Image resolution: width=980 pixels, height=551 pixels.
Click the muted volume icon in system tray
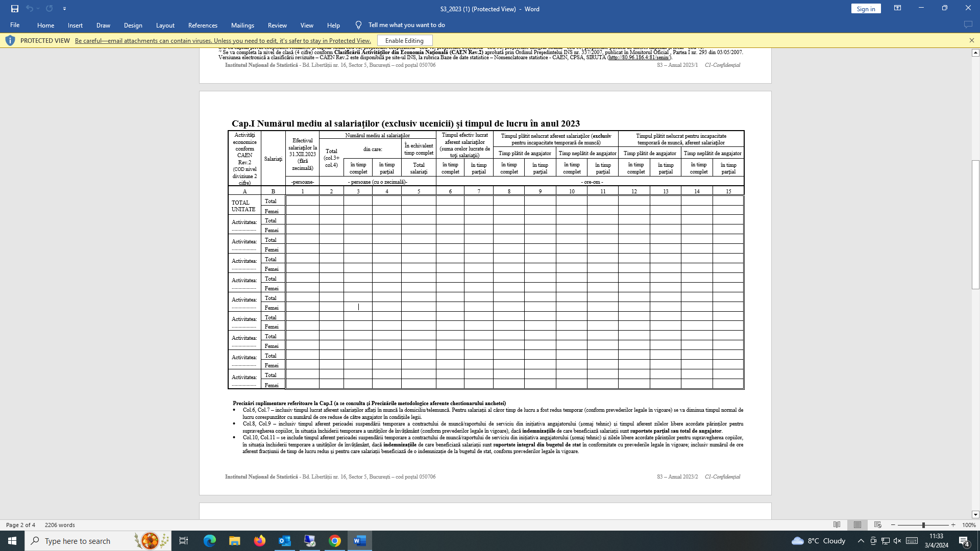[x=897, y=541]
